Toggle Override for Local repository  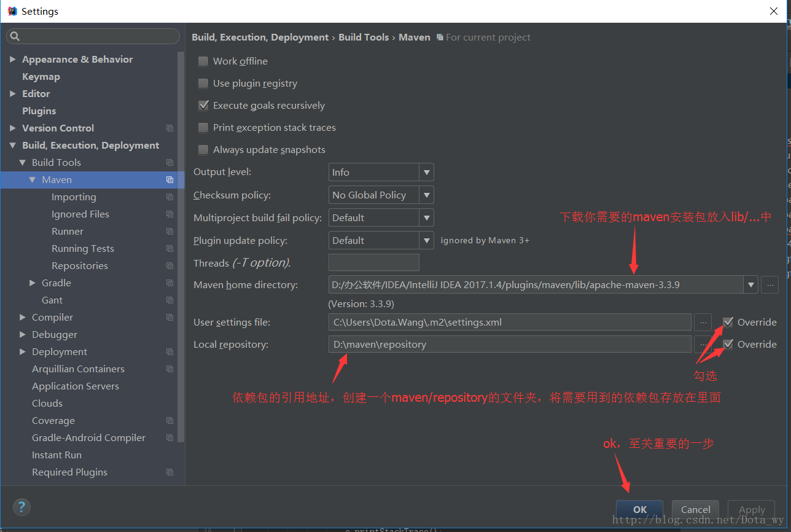click(728, 345)
